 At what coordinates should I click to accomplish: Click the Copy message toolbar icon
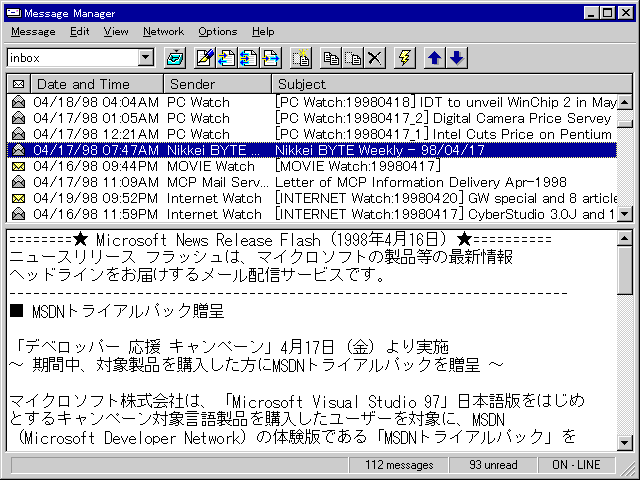(331, 58)
